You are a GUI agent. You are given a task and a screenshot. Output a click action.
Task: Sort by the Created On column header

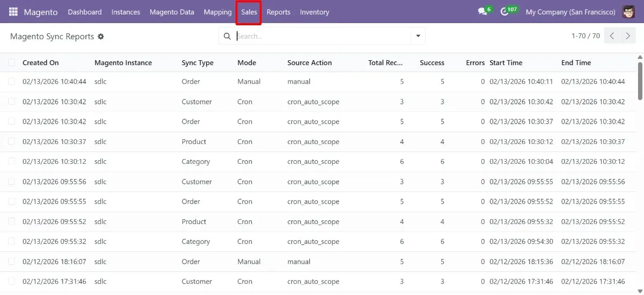point(41,63)
